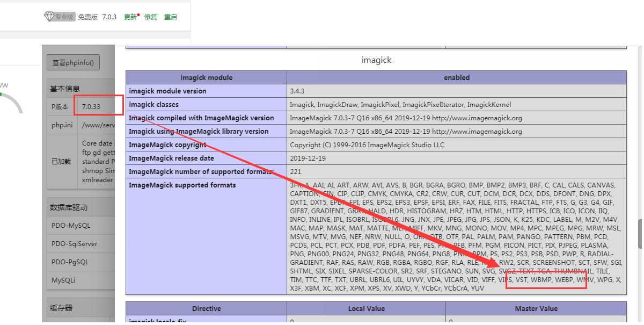
Task: Click the php.ini path row
Action: pyautogui.click(x=80, y=125)
